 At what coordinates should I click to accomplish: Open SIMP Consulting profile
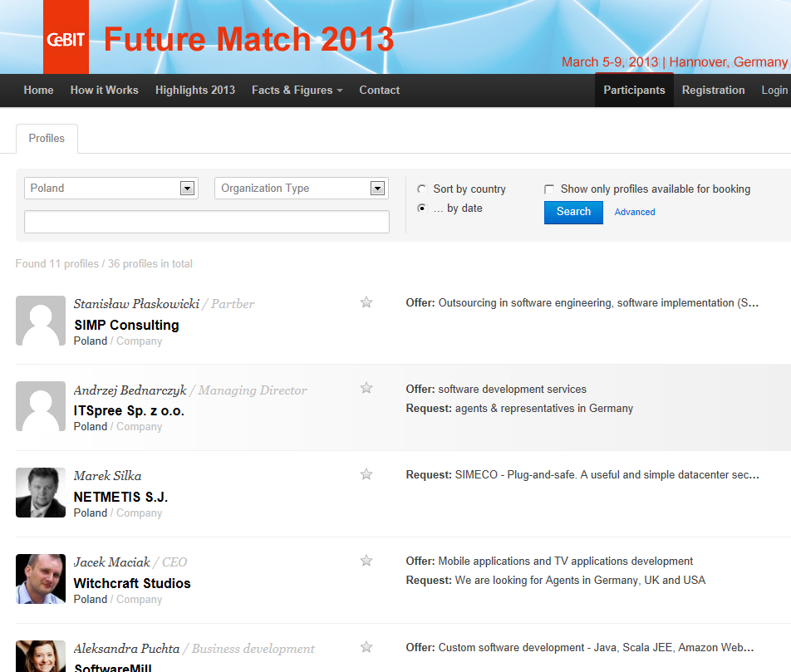(126, 325)
